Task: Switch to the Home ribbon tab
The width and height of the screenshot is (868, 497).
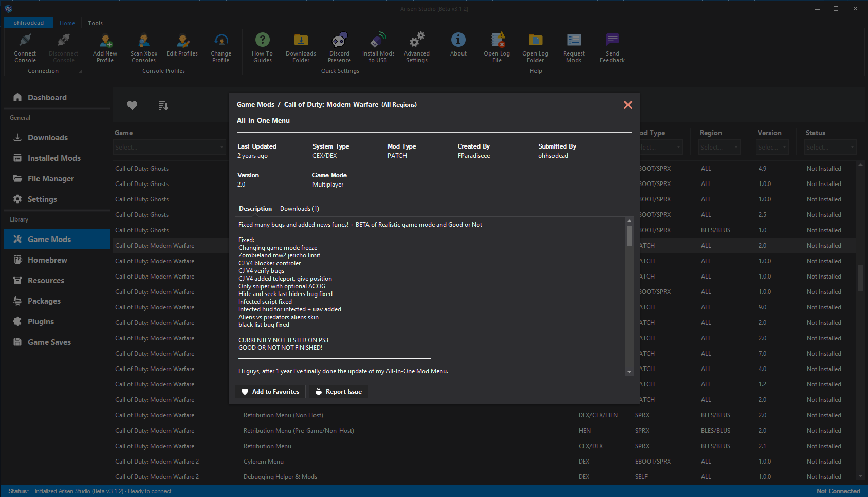Action: (x=67, y=23)
